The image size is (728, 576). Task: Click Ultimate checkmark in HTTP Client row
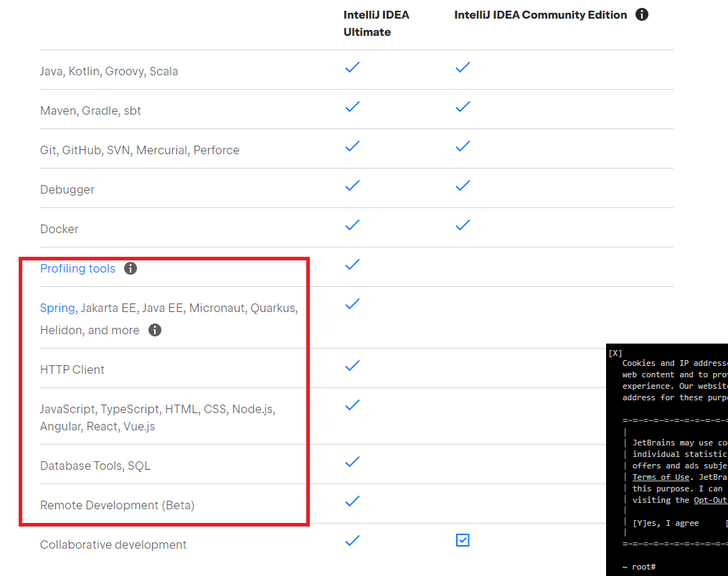click(x=352, y=366)
